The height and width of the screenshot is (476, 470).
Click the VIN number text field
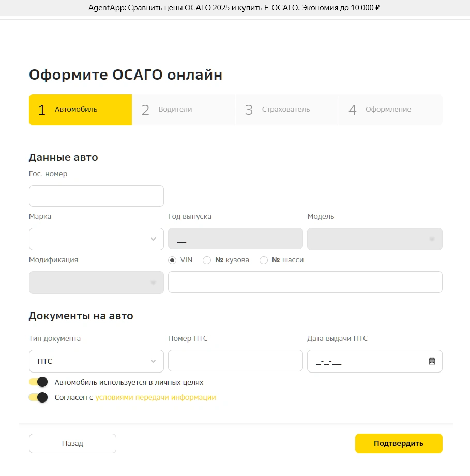coord(305,282)
